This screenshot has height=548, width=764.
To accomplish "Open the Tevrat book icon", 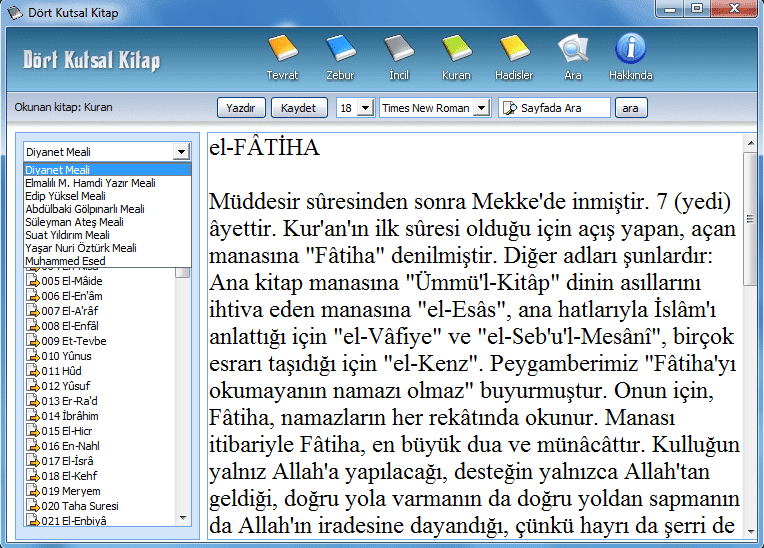I will 283,48.
